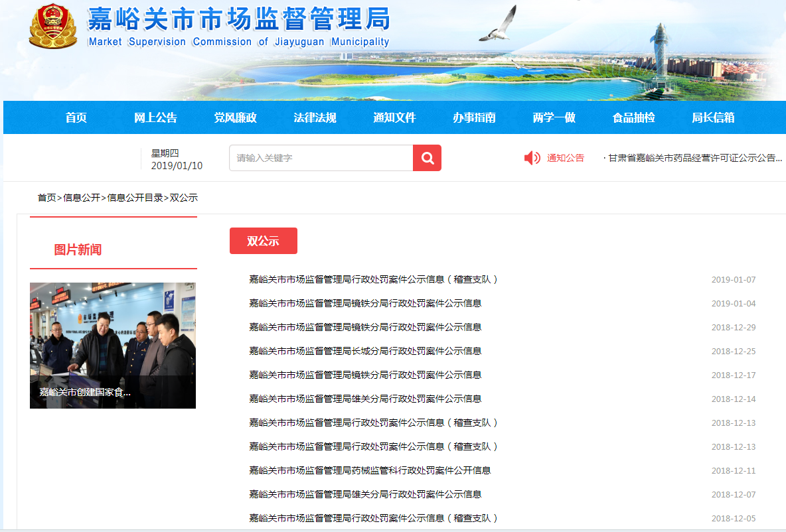Open the 网上公告 navigation menu item

pos(155,117)
